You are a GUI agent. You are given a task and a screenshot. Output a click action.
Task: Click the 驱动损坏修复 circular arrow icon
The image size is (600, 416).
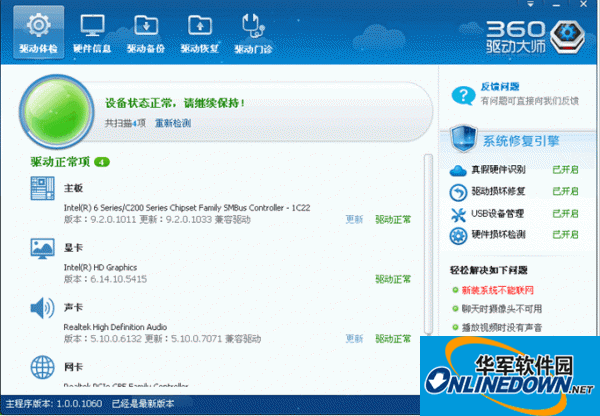458,192
